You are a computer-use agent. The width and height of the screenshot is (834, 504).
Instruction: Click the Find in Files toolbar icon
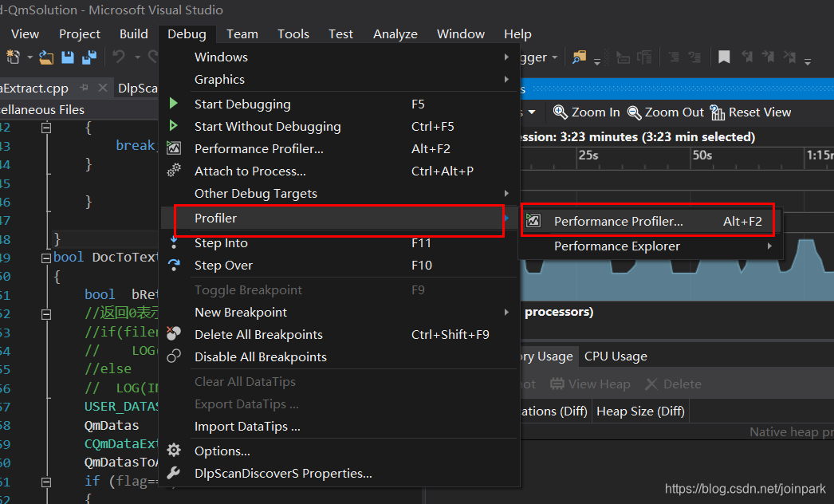(579, 57)
